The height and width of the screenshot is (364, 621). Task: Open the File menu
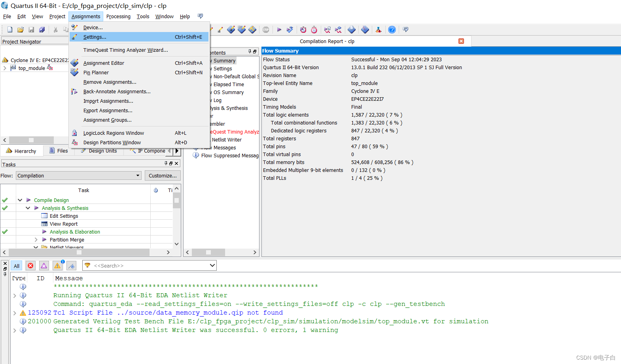tap(7, 16)
